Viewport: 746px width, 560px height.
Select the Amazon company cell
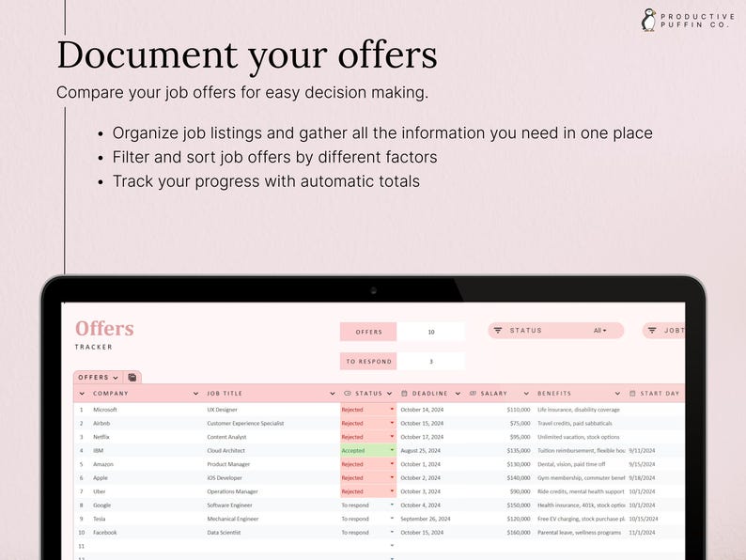point(147,464)
